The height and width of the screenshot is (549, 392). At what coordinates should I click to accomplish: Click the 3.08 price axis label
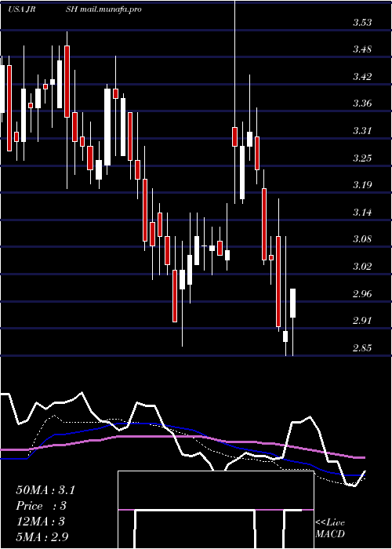(362, 239)
